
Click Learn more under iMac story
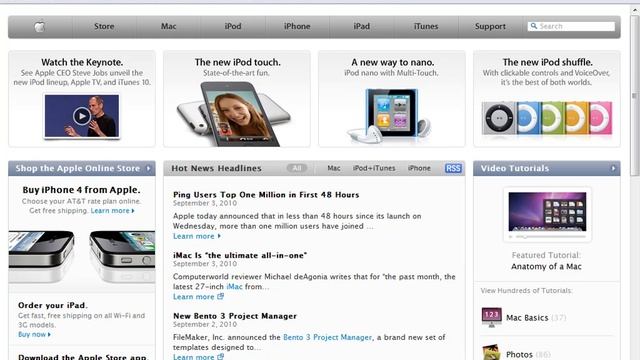point(198,297)
